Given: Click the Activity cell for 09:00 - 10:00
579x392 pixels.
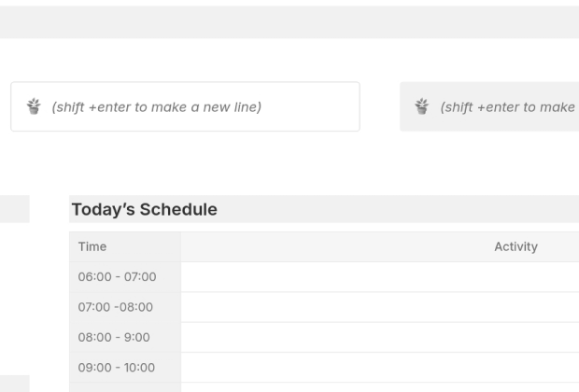Looking at the screenshot, I should tap(378, 367).
